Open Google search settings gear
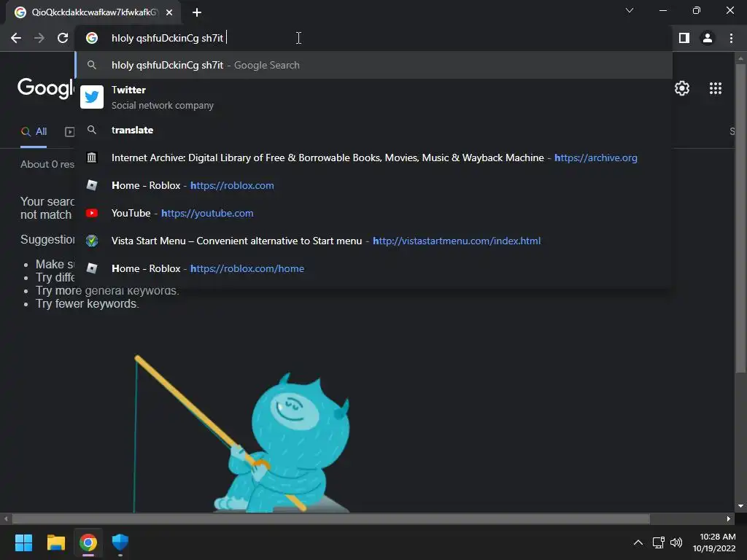This screenshot has height=560, width=747. [682, 88]
